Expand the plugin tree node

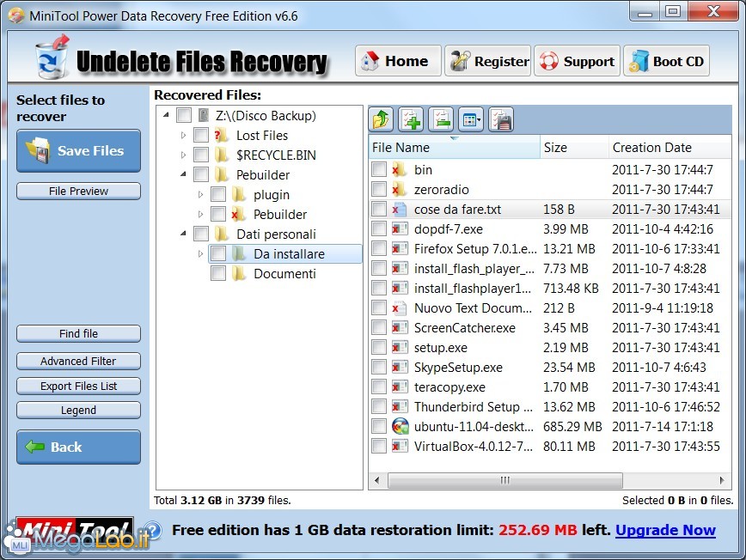click(200, 194)
